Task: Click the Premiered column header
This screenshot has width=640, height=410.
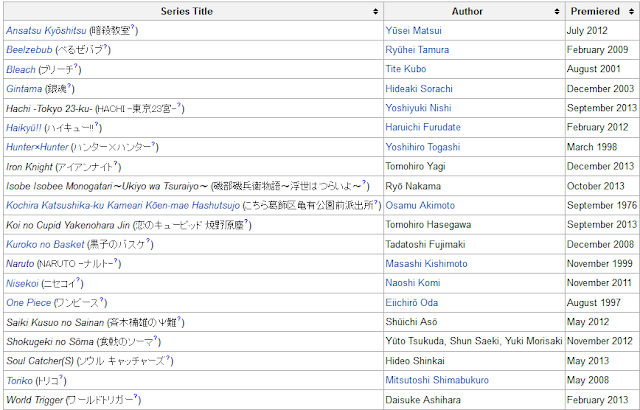Action: (x=602, y=11)
